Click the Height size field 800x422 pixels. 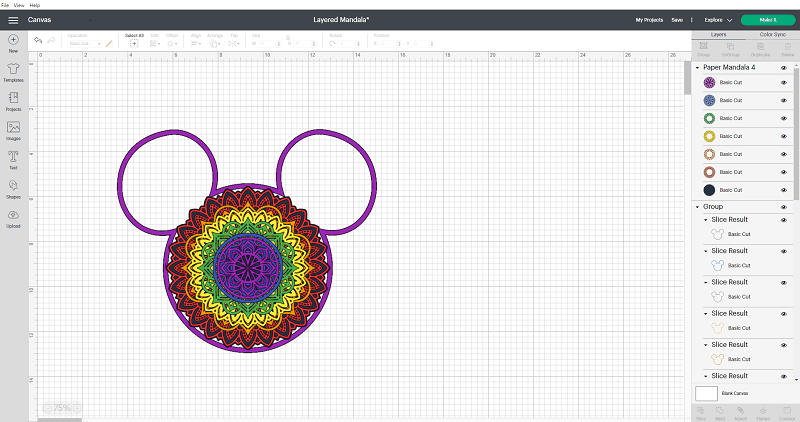pos(305,44)
